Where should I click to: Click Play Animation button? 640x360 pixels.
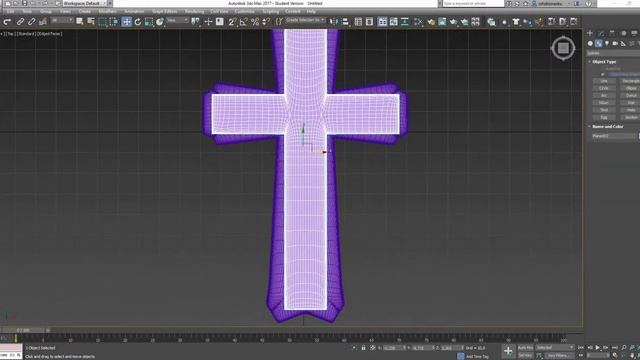598,347
